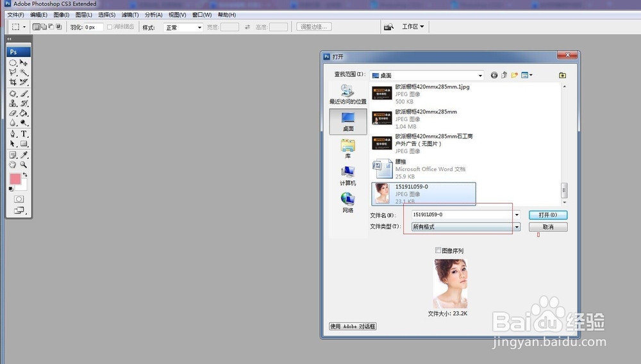Select the Notes tool
This screenshot has height=364, width=641.
click(x=13, y=155)
